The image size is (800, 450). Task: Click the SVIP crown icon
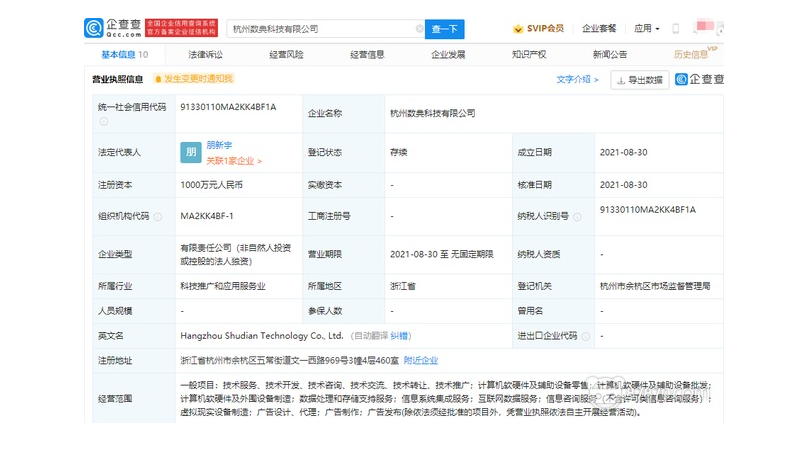coord(518,29)
